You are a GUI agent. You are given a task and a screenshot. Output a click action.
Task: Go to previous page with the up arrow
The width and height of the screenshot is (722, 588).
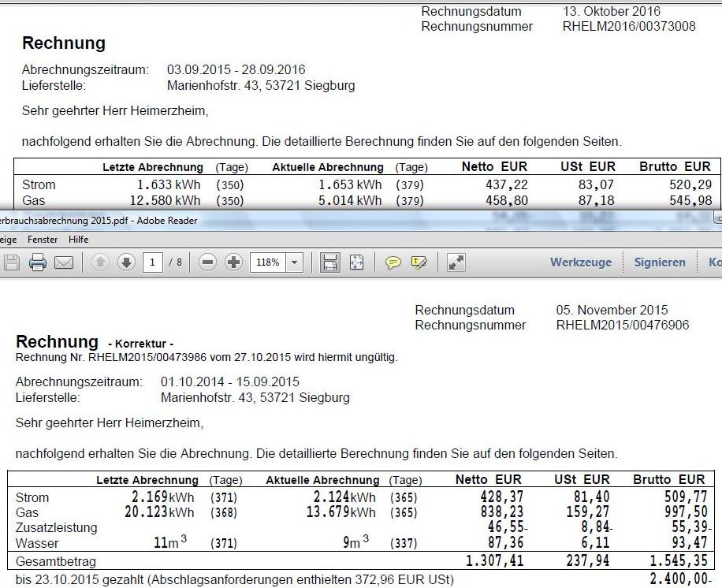100,262
